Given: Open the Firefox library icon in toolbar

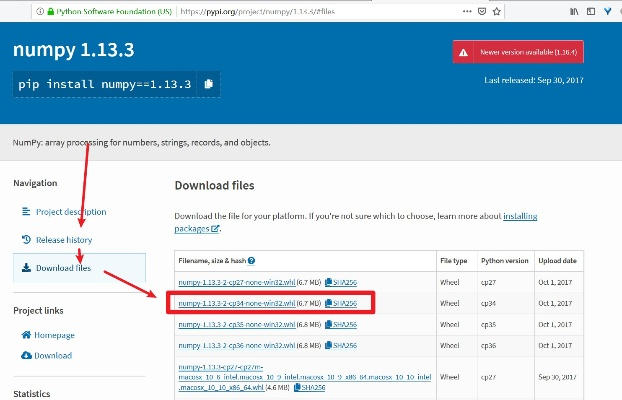Looking at the screenshot, I should (573, 11).
